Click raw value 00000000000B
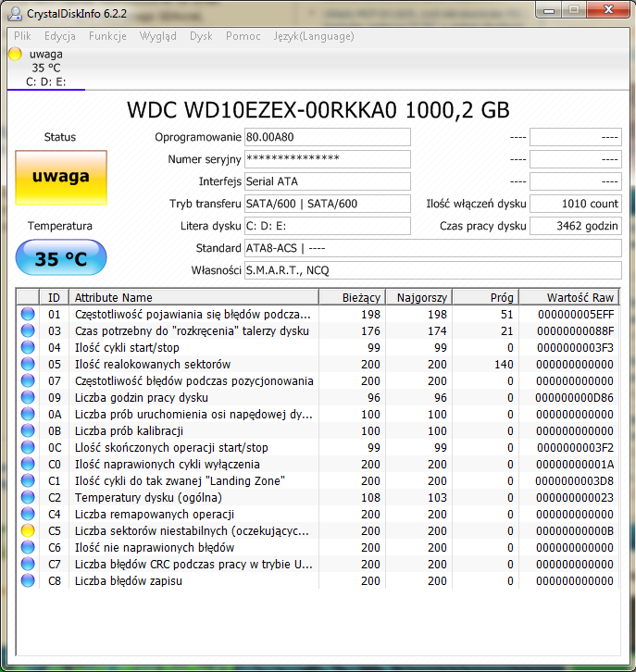 click(x=575, y=531)
